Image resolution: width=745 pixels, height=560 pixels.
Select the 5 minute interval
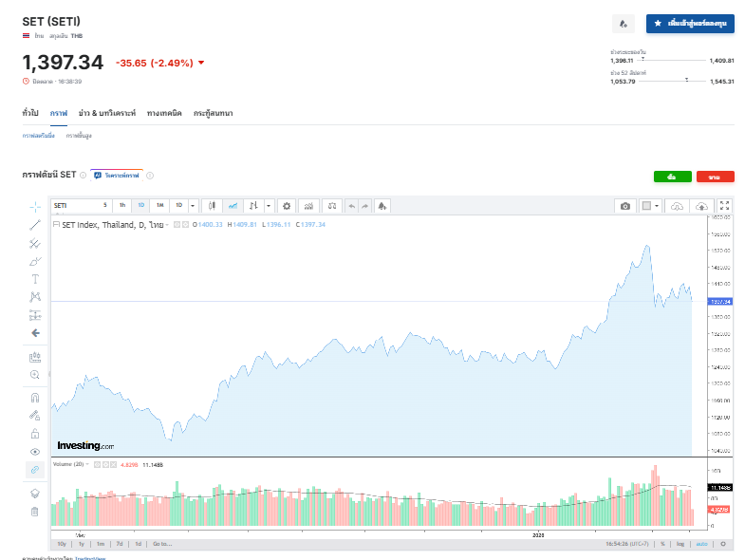pyautogui.click(x=105, y=205)
